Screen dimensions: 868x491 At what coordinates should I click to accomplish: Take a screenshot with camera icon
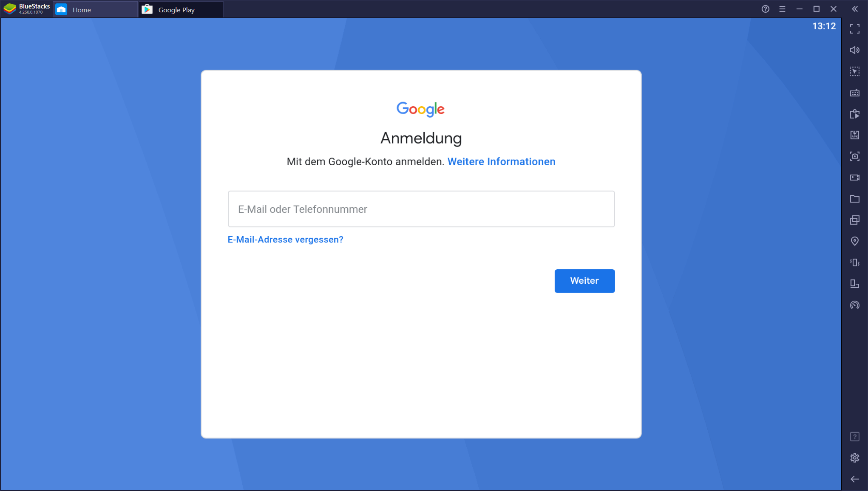(854, 156)
